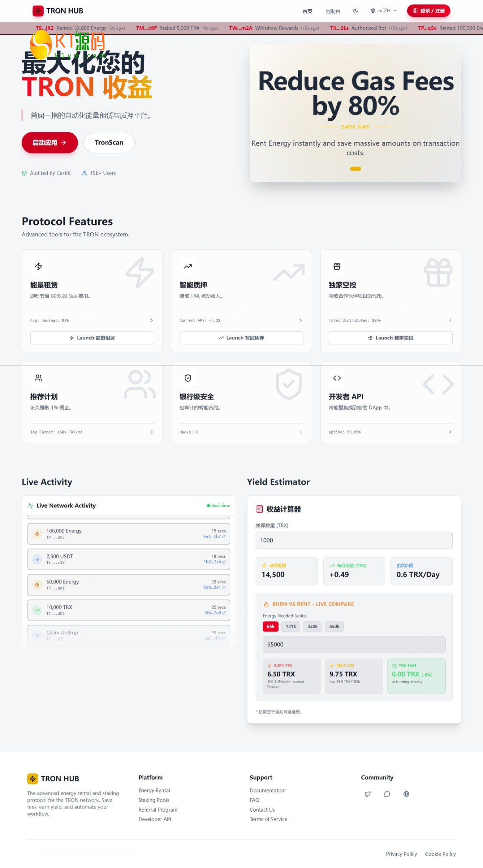Screen dimensions: 483x868
Task: Click the chat bubble icon under Community
Action: [x=387, y=794]
